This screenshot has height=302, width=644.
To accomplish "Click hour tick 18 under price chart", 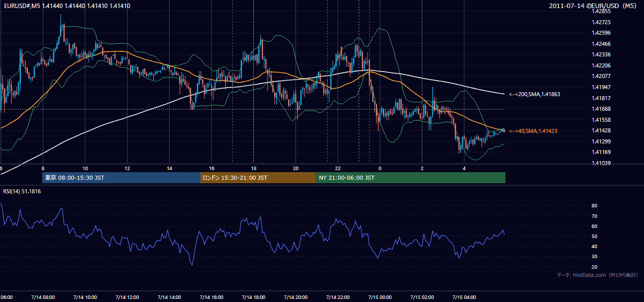I will point(253,169).
